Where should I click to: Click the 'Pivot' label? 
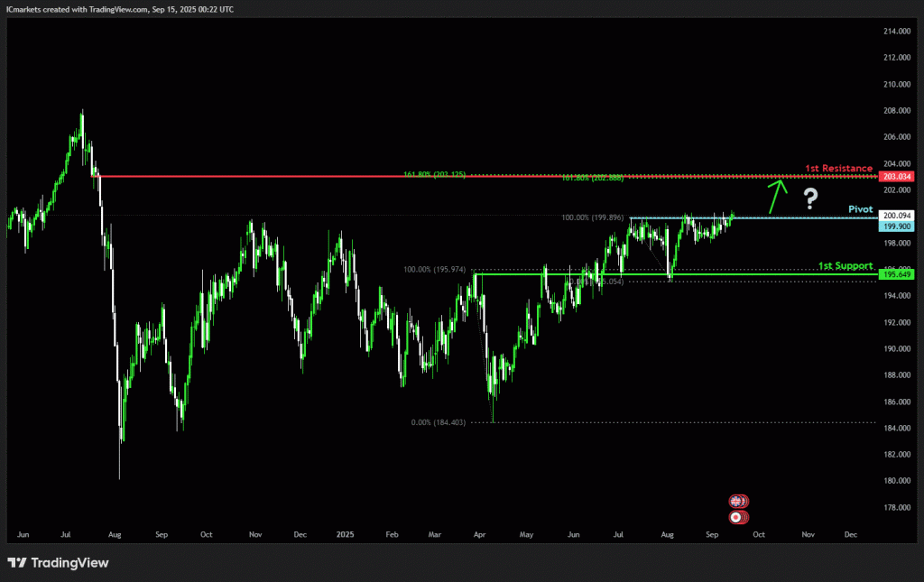point(860,209)
